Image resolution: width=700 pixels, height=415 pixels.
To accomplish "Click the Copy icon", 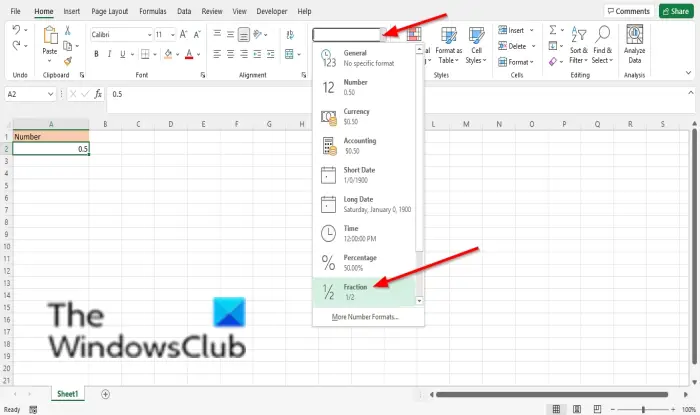I will [67, 46].
